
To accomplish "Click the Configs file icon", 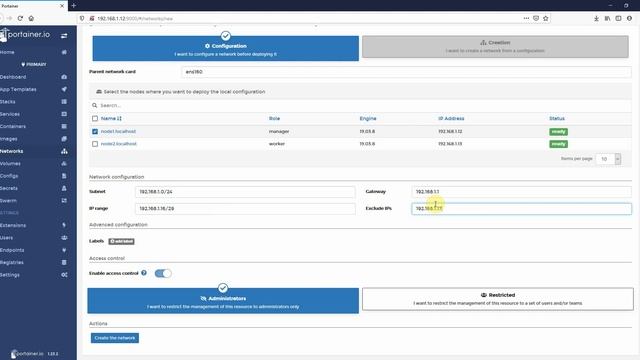I will [64, 176].
